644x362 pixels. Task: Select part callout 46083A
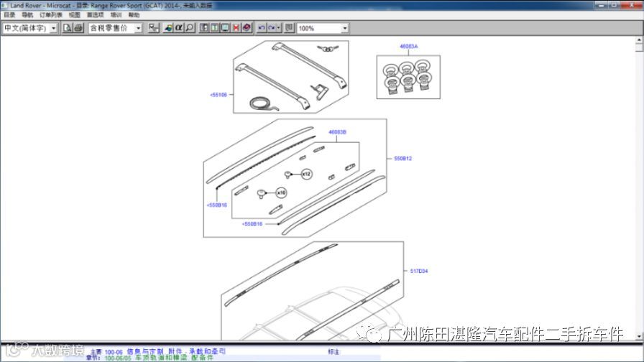[x=409, y=47]
